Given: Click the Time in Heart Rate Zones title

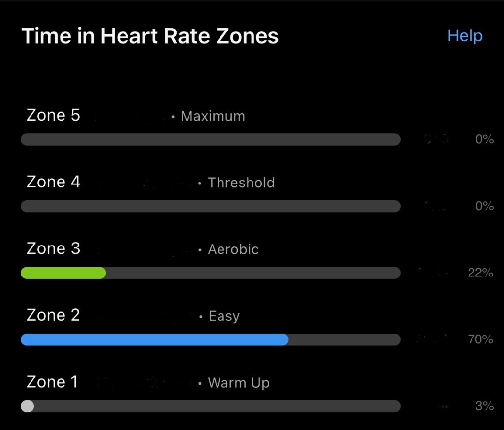Looking at the screenshot, I should tap(150, 36).
